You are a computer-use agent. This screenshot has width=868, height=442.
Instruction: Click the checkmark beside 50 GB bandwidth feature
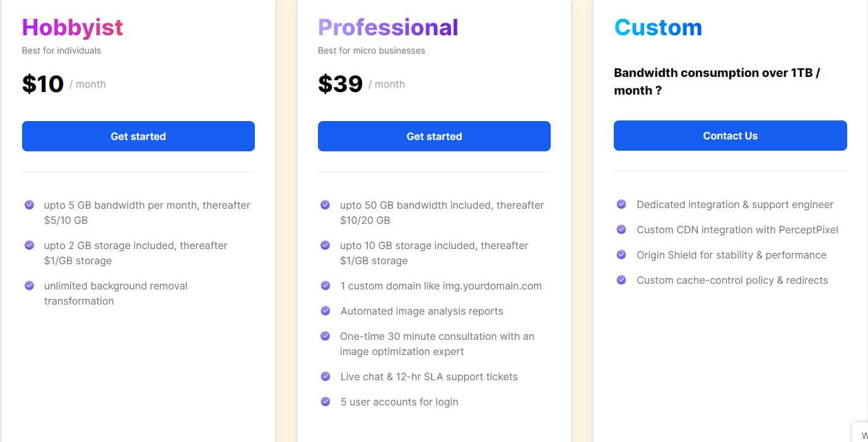[325, 204]
